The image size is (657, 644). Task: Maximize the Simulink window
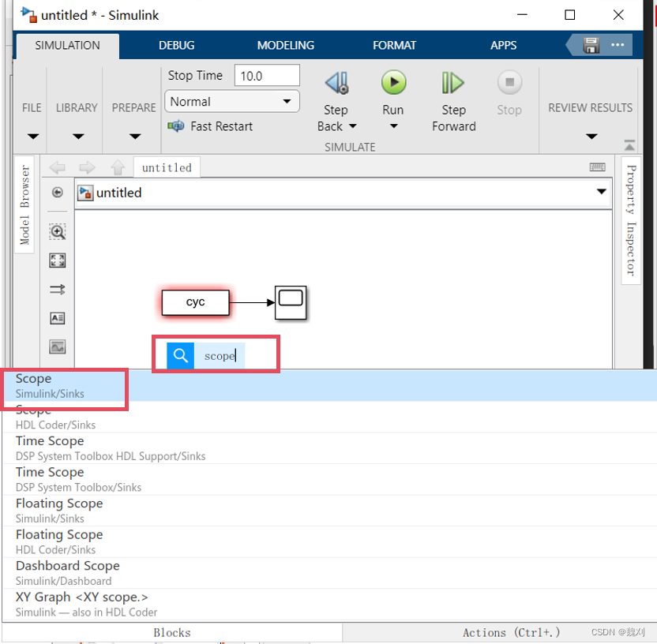570,15
